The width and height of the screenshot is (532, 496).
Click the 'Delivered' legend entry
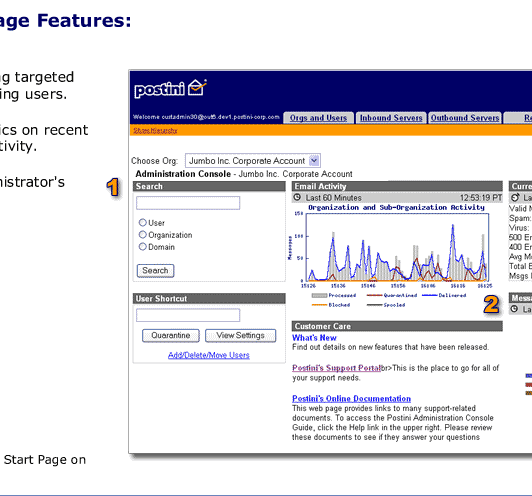[x=444, y=295]
